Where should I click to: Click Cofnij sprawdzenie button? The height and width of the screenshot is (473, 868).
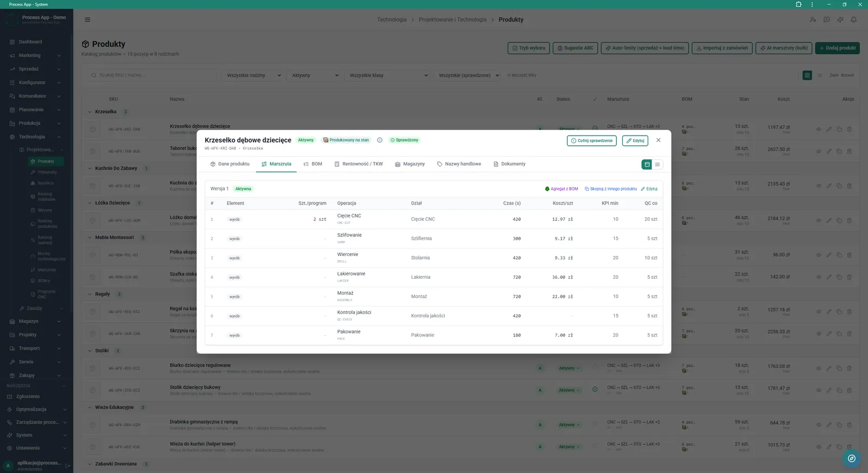coord(592,140)
